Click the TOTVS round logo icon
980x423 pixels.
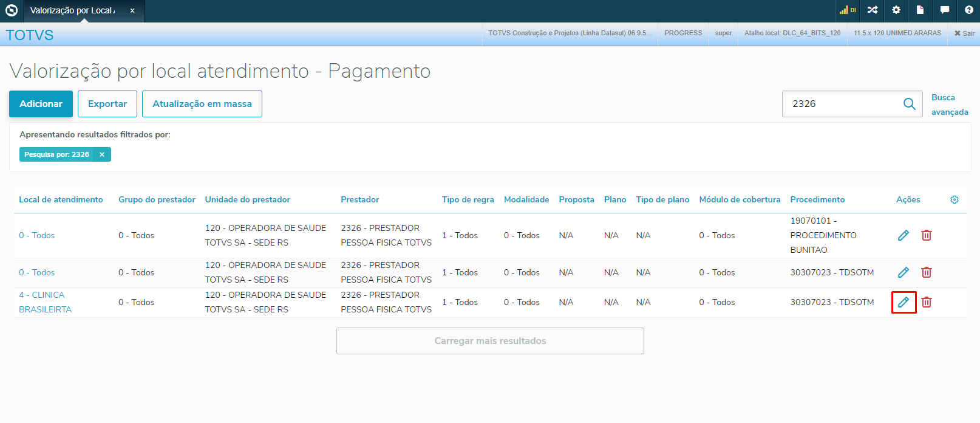point(12,10)
